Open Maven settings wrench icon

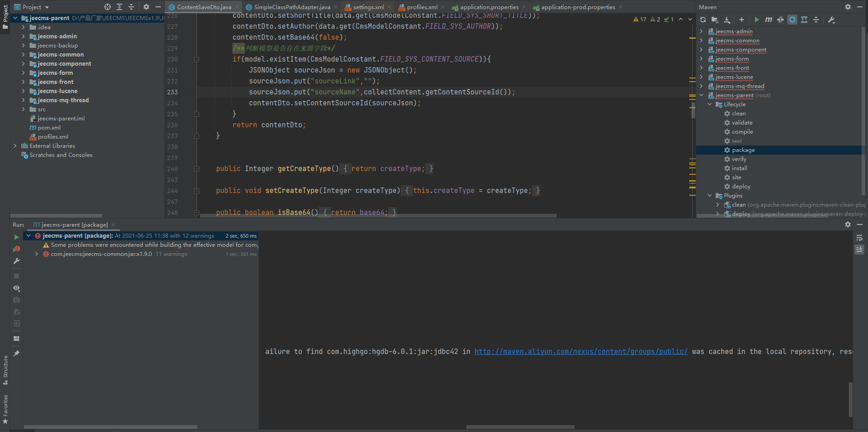[832, 20]
